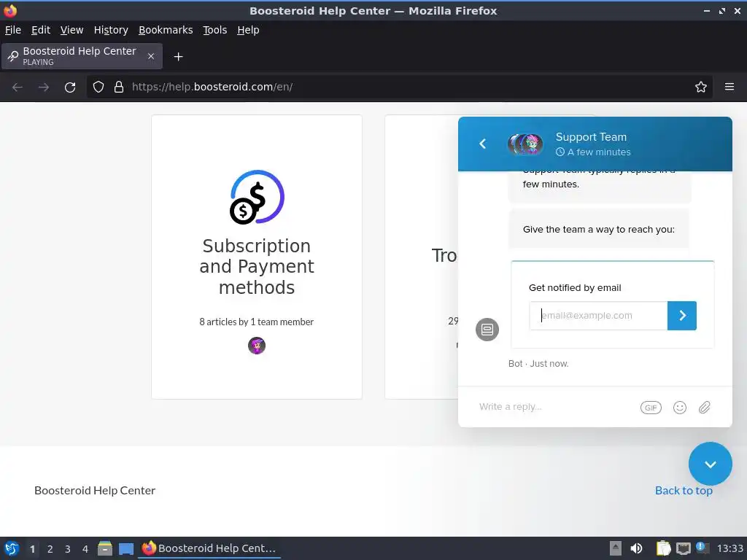Open the Bookmarks menu
The width and height of the screenshot is (747, 560).
point(166,30)
